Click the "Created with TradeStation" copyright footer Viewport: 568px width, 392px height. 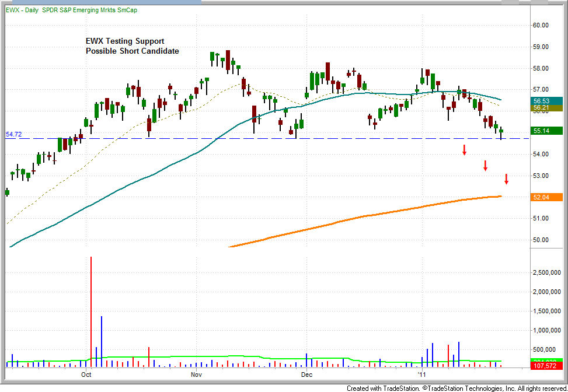click(456, 388)
